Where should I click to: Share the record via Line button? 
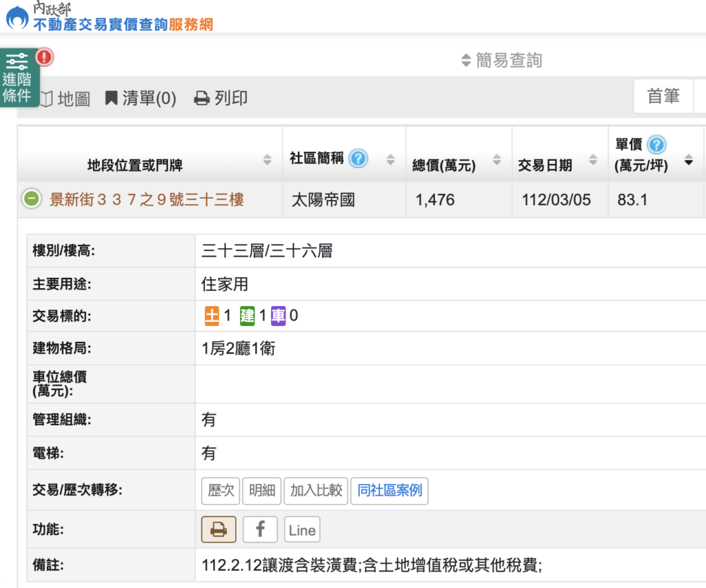click(302, 529)
